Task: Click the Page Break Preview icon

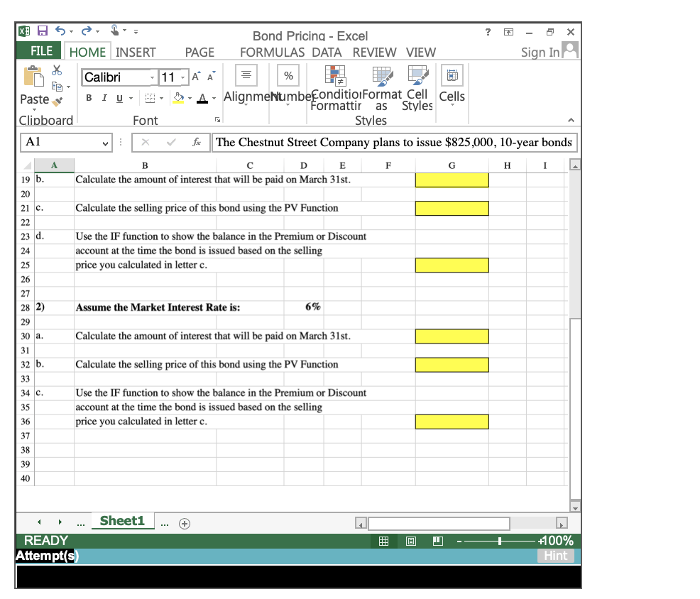Action: coord(437,541)
